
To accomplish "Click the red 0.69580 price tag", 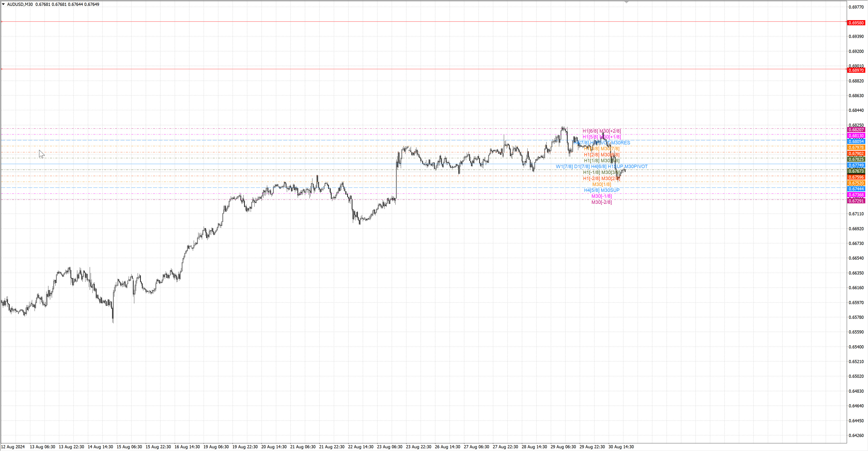I will tap(856, 23).
